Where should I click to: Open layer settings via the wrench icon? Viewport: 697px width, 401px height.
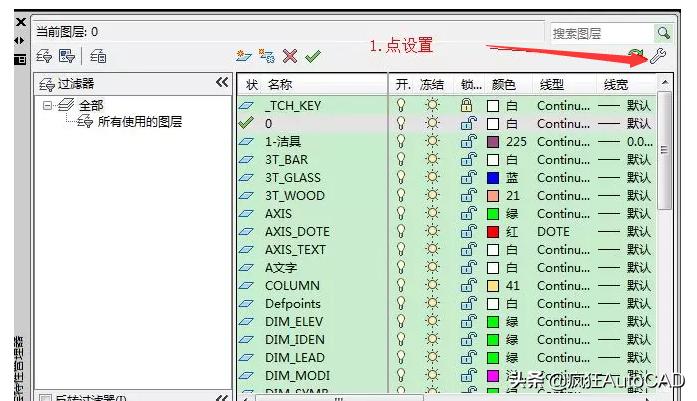[657, 56]
